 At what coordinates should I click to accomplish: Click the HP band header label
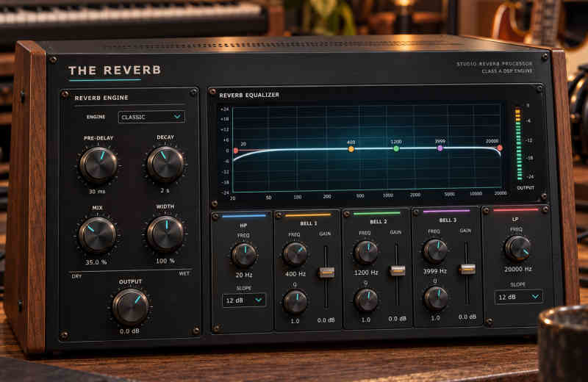click(243, 226)
